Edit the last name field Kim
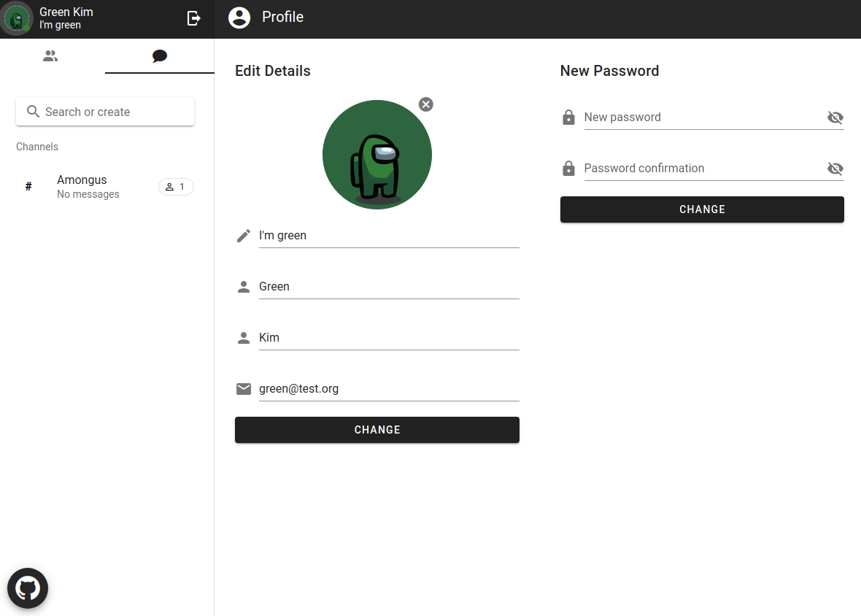Image resolution: width=861 pixels, height=616 pixels. point(389,338)
